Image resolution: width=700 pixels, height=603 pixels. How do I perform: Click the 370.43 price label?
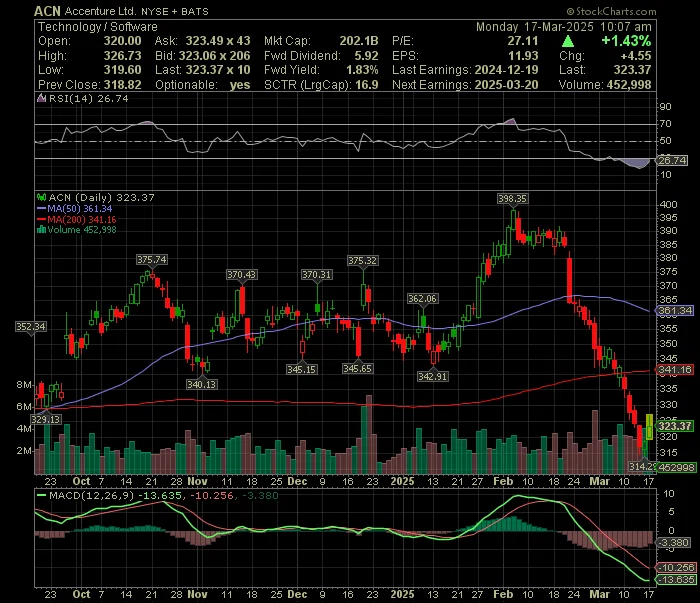(x=241, y=274)
